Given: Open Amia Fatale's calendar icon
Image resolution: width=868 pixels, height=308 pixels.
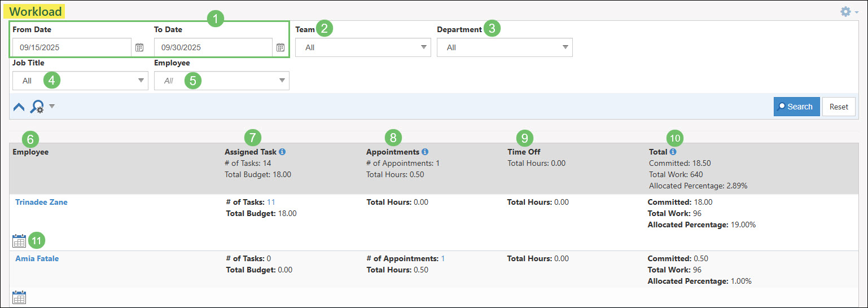Looking at the screenshot, I should click(19, 297).
